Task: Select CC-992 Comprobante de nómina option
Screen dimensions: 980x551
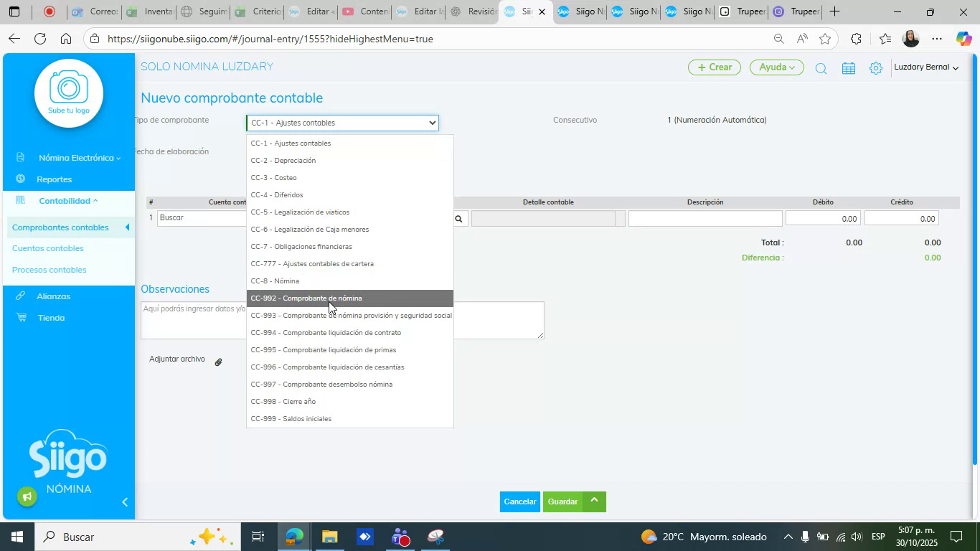Action: pyautogui.click(x=350, y=298)
